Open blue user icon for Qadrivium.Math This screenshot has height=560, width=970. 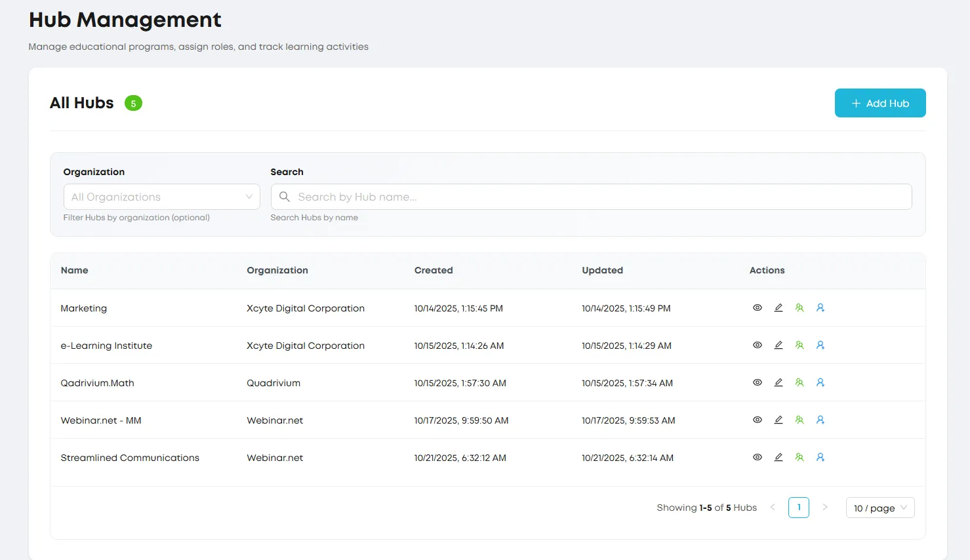click(820, 382)
